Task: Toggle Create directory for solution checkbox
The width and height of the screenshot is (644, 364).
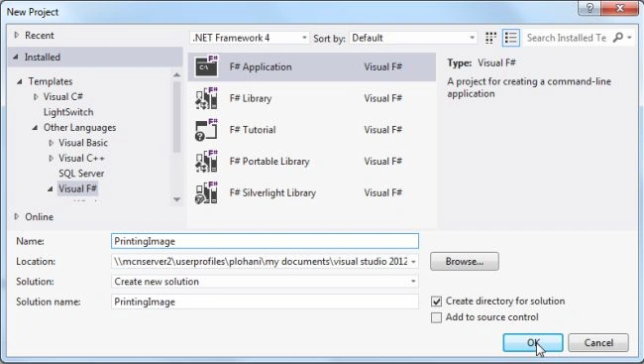Action: click(436, 302)
